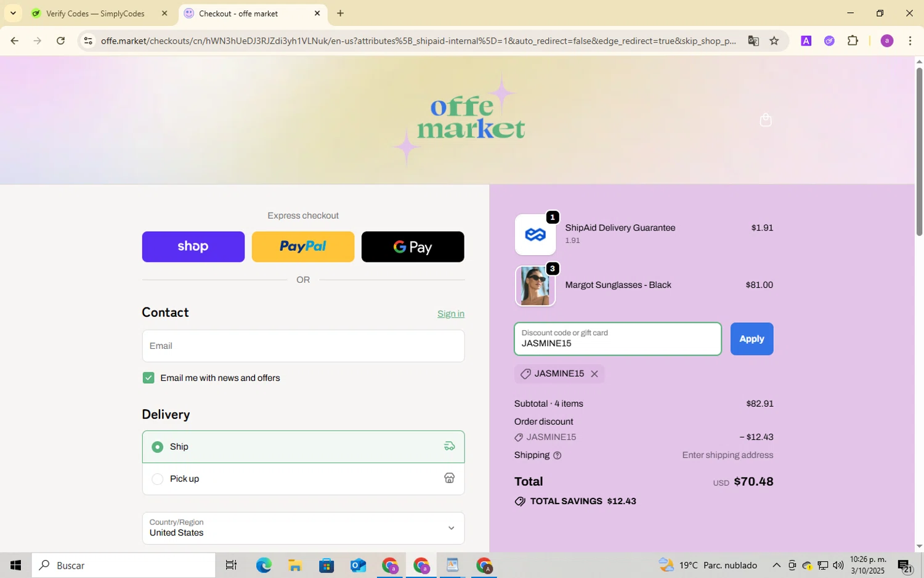Apply the discount code
The image size is (924, 578).
(752, 339)
